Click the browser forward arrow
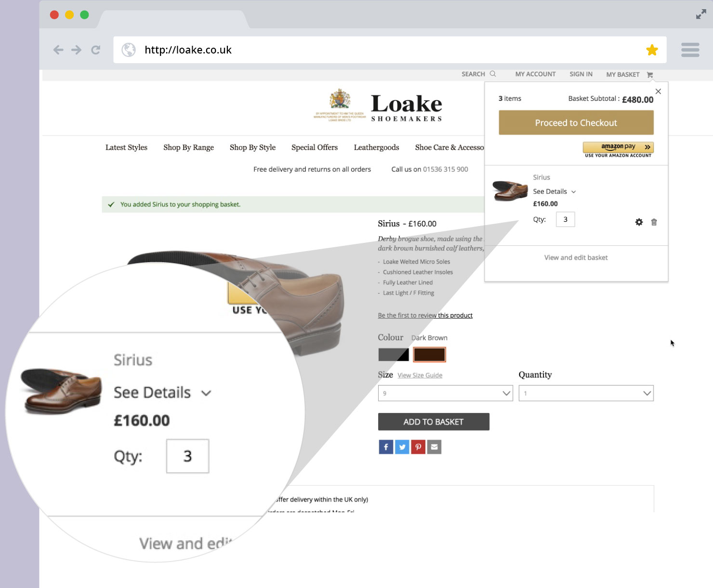Screen dimensions: 713x588 tap(77, 50)
